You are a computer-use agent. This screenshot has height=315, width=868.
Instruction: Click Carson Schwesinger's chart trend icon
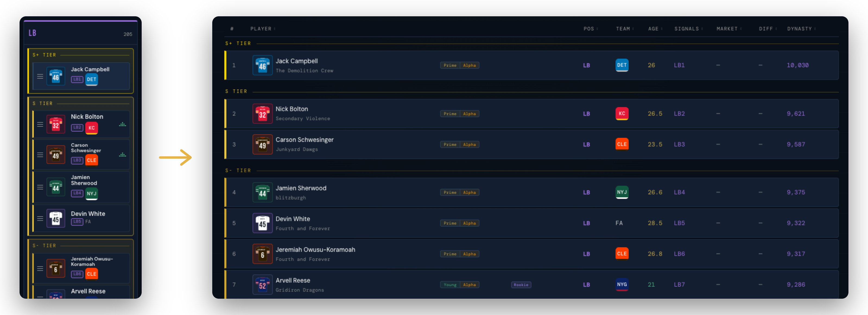coord(123,155)
